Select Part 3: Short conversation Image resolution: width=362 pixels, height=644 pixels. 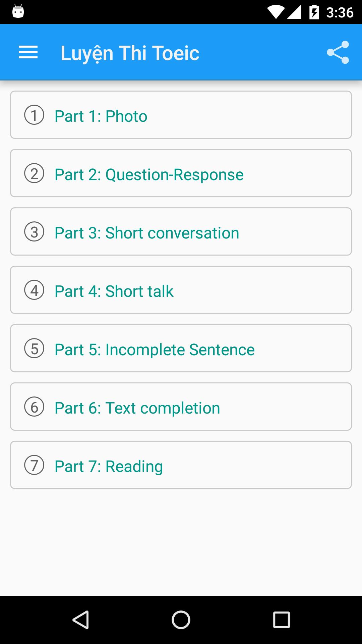coord(147,233)
